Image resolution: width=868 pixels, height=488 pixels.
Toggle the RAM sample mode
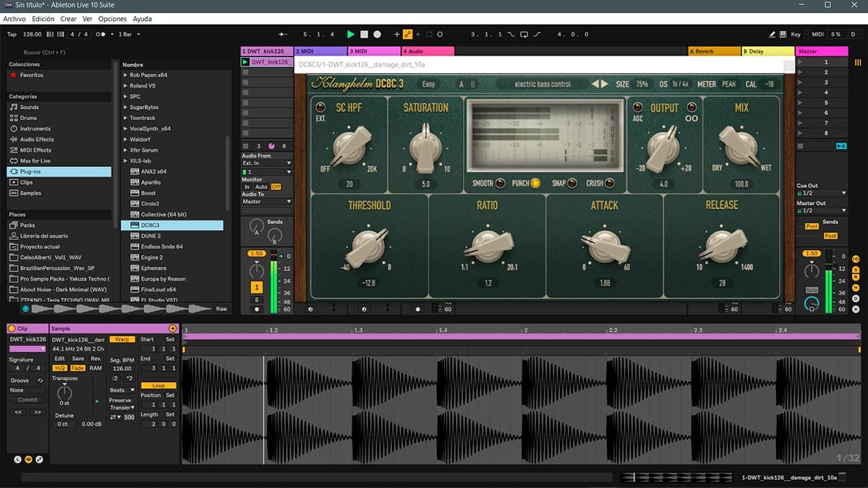point(95,368)
